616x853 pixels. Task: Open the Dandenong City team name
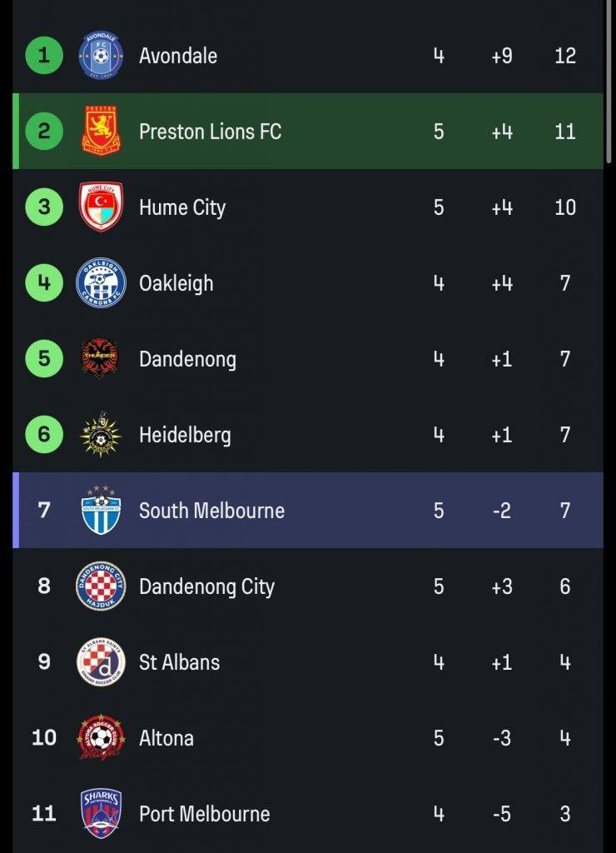coord(206,586)
